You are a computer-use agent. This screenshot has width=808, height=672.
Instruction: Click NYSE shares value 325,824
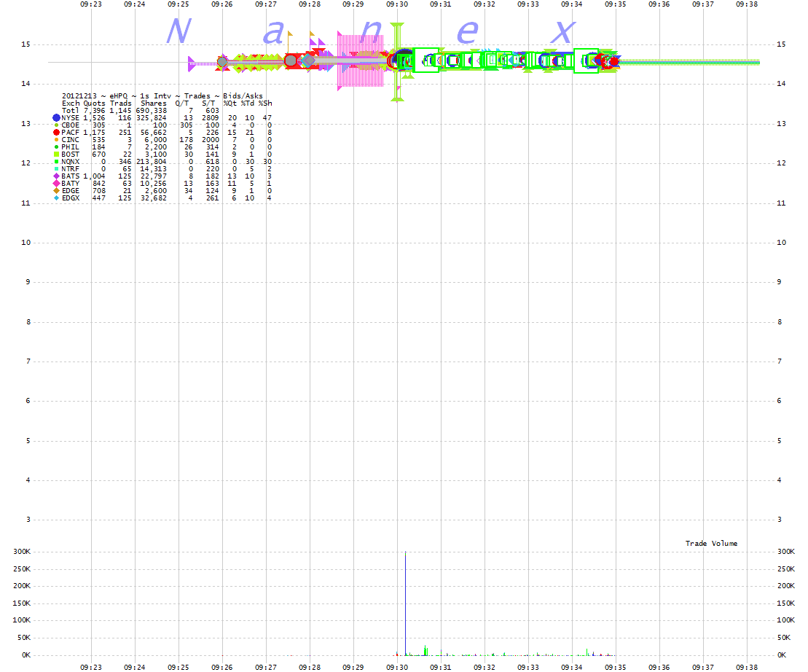click(x=152, y=118)
